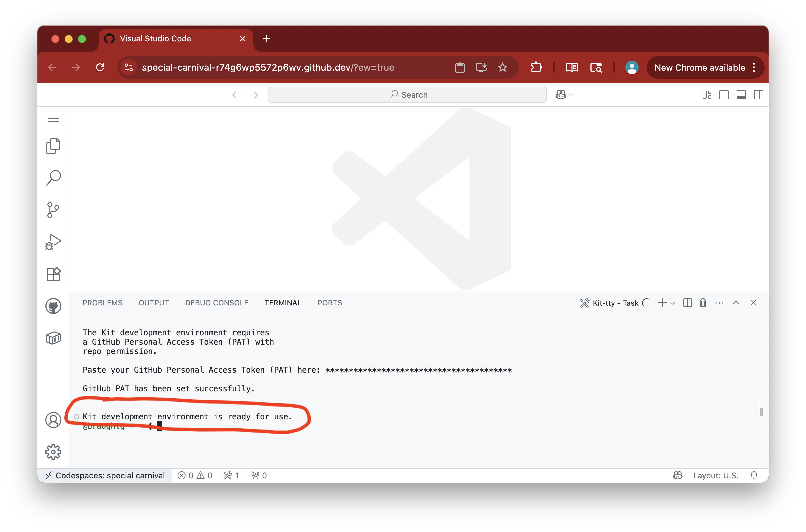Open the Source Control view
This screenshot has height=532, width=806.
click(53, 210)
